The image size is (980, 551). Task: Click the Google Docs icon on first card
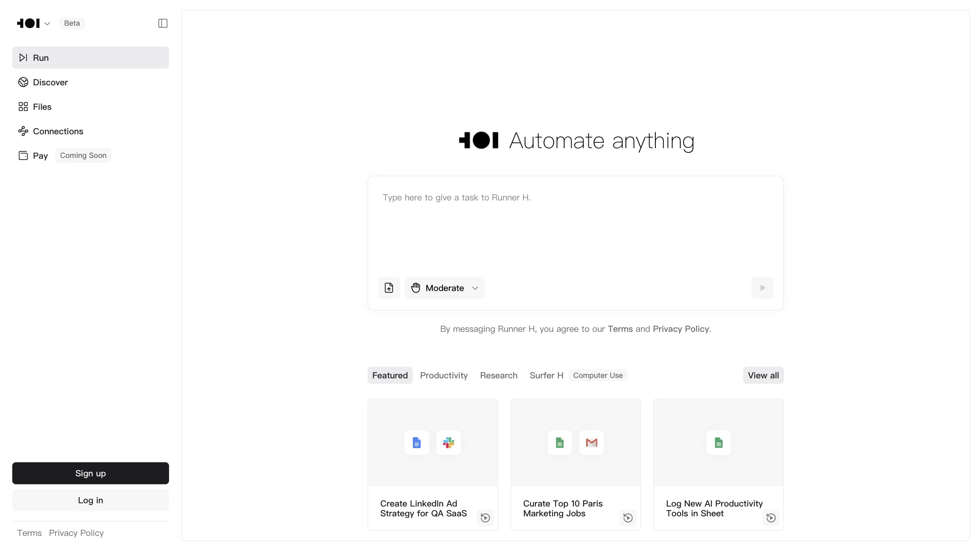416,442
